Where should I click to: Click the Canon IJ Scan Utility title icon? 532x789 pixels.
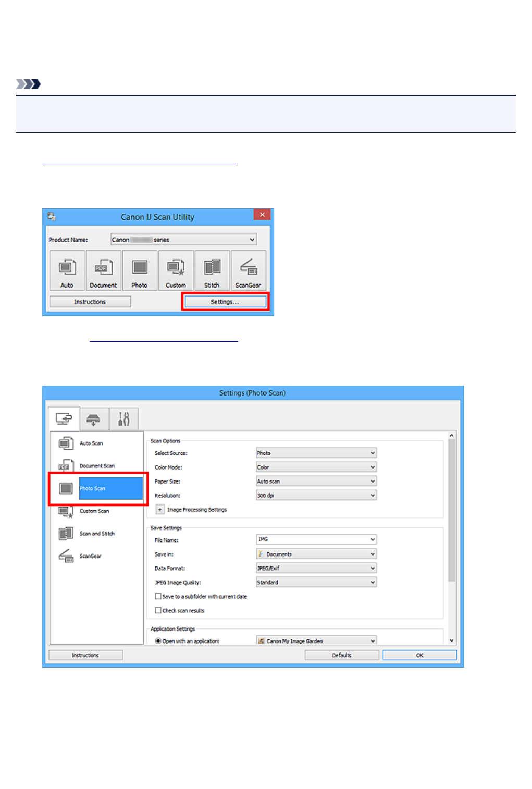point(52,216)
